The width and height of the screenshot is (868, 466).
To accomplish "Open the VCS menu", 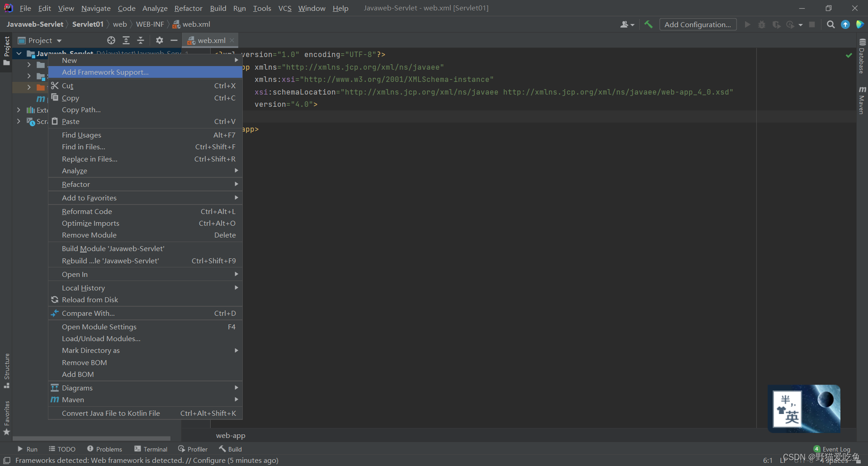I will click(x=285, y=8).
